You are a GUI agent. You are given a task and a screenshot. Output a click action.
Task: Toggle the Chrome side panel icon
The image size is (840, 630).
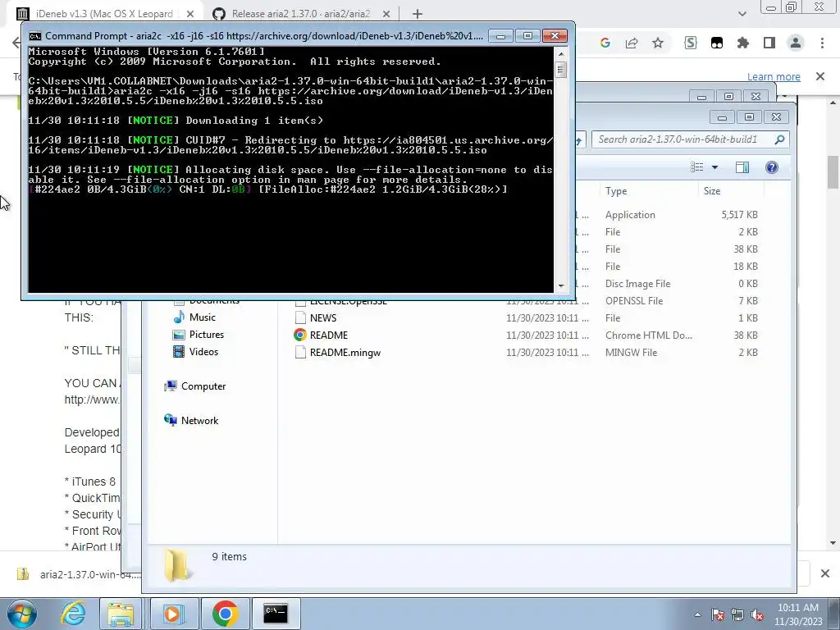[769, 43]
